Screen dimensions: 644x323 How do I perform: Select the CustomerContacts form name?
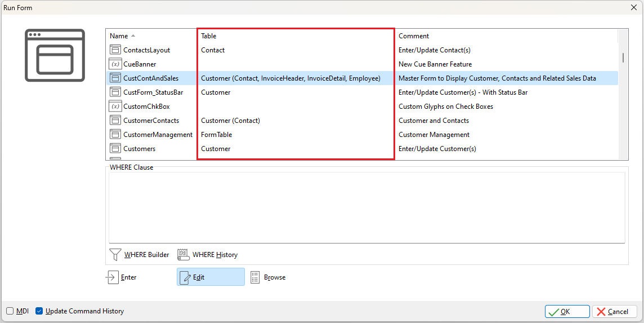[151, 121]
